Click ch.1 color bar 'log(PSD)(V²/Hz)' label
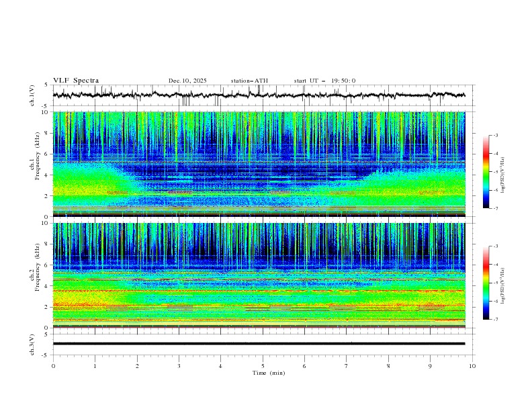Viewport: 532px width, 411px height. pyautogui.click(x=502, y=175)
